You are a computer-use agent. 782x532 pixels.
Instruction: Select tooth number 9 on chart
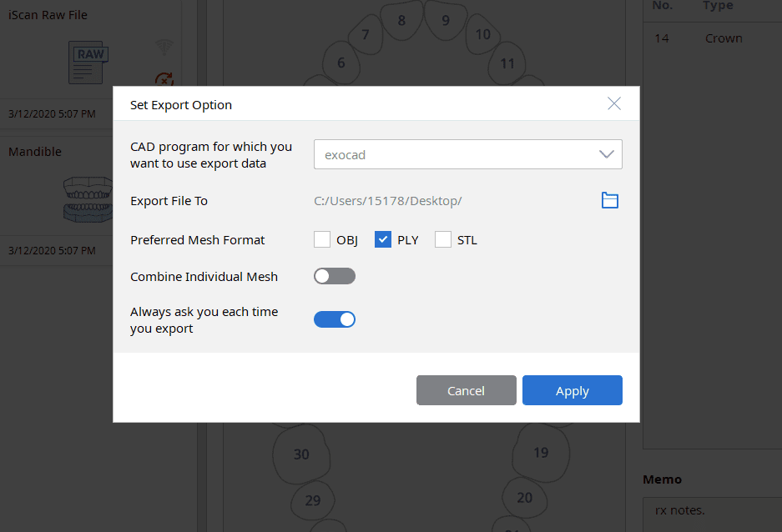(x=446, y=21)
